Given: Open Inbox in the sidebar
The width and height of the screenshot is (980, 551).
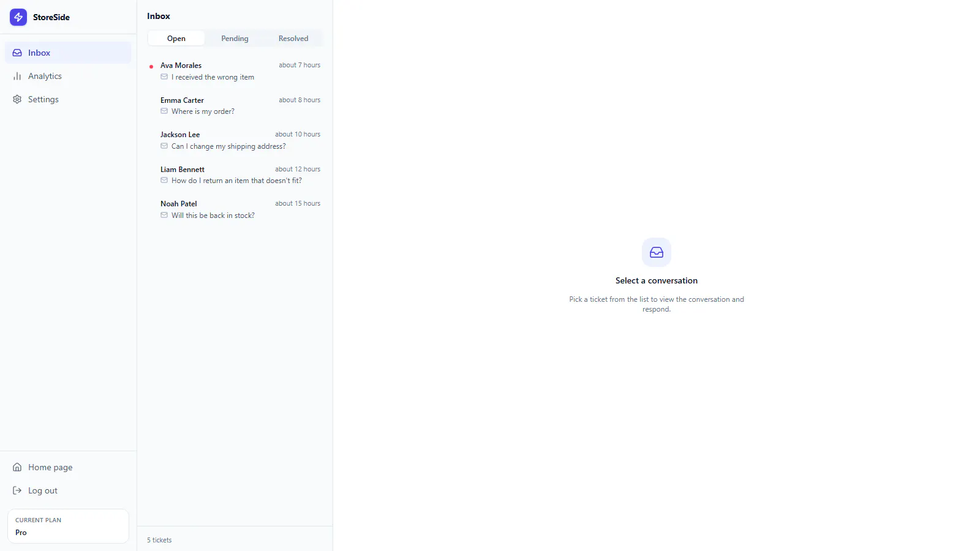Looking at the screenshot, I should click(68, 53).
